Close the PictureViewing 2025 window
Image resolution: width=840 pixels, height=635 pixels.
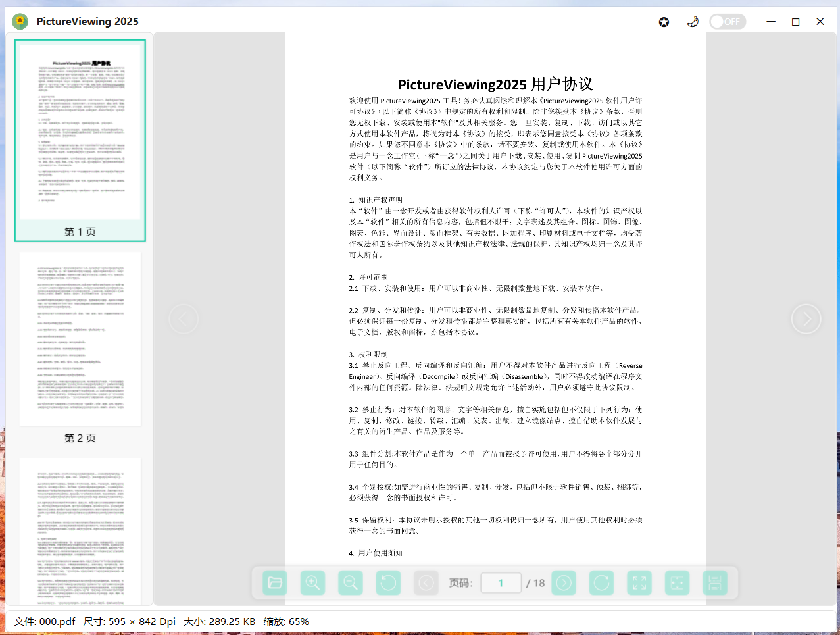click(820, 22)
